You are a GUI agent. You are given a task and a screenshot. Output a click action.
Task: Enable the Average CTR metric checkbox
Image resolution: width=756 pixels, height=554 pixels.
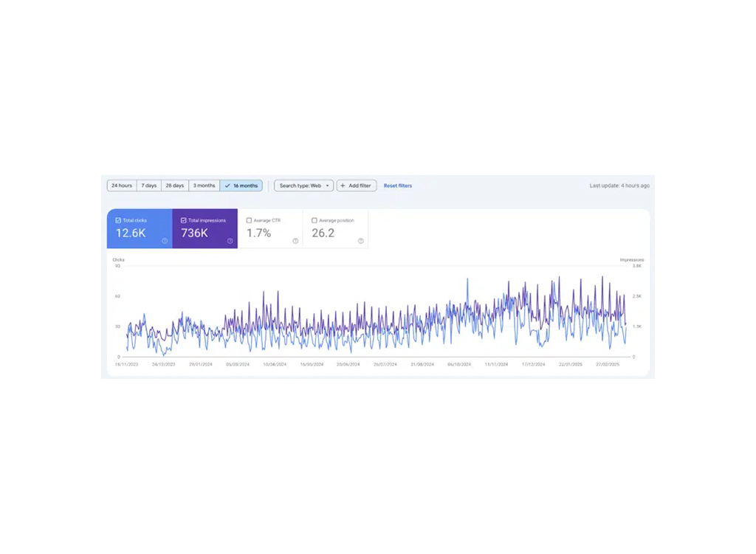250,219
